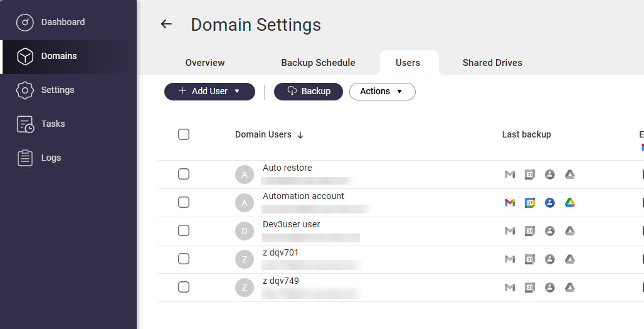This screenshot has height=329, width=644.
Task: Click the back arrow beside Domain Settings
Action: (x=166, y=24)
